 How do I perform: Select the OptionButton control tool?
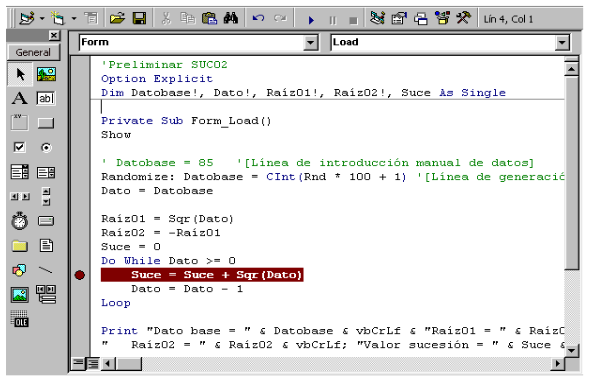point(46,147)
